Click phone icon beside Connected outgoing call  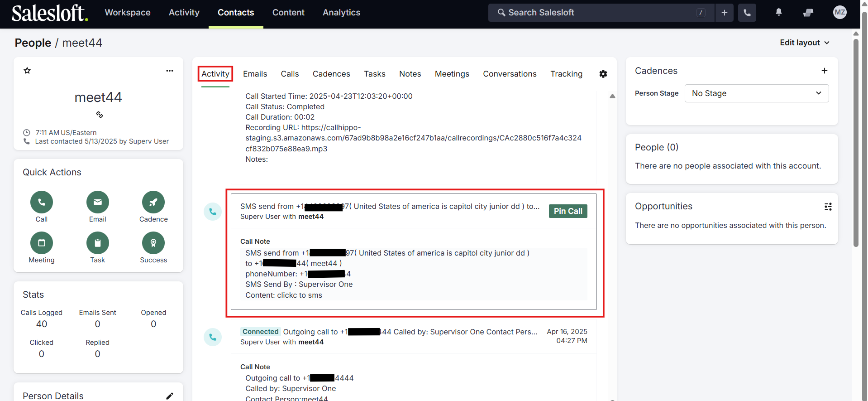tap(213, 337)
